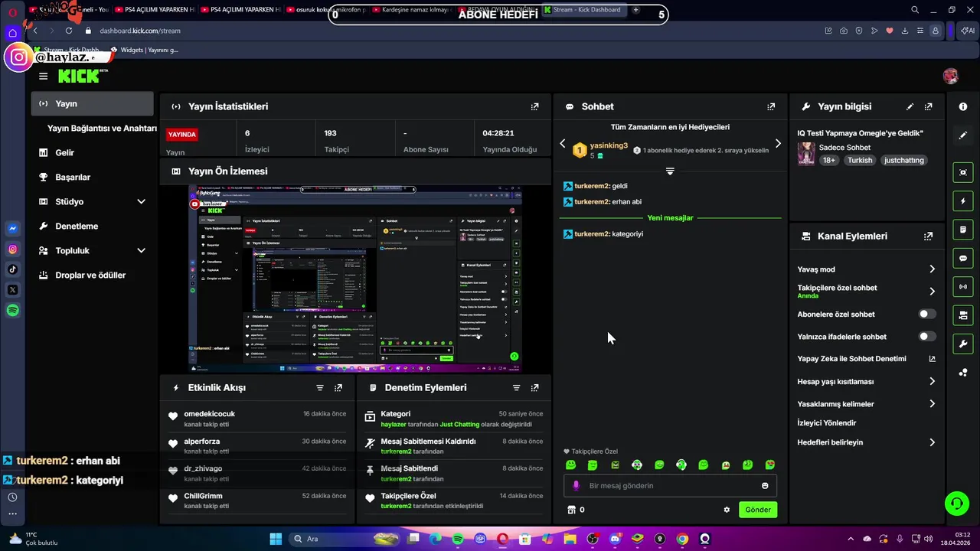The width and height of the screenshot is (980, 551).
Task: Open the emoji picker in message box
Action: pyautogui.click(x=765, y=486)
